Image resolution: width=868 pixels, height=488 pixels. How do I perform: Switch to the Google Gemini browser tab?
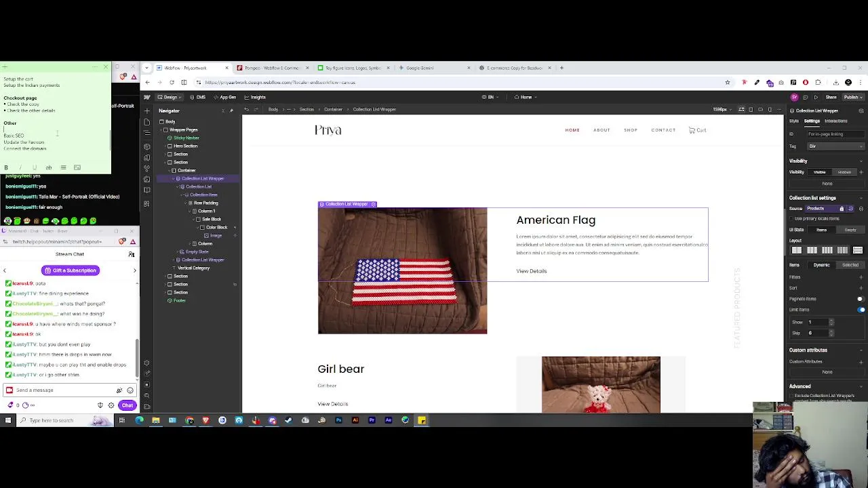click(x=435, y=68)
